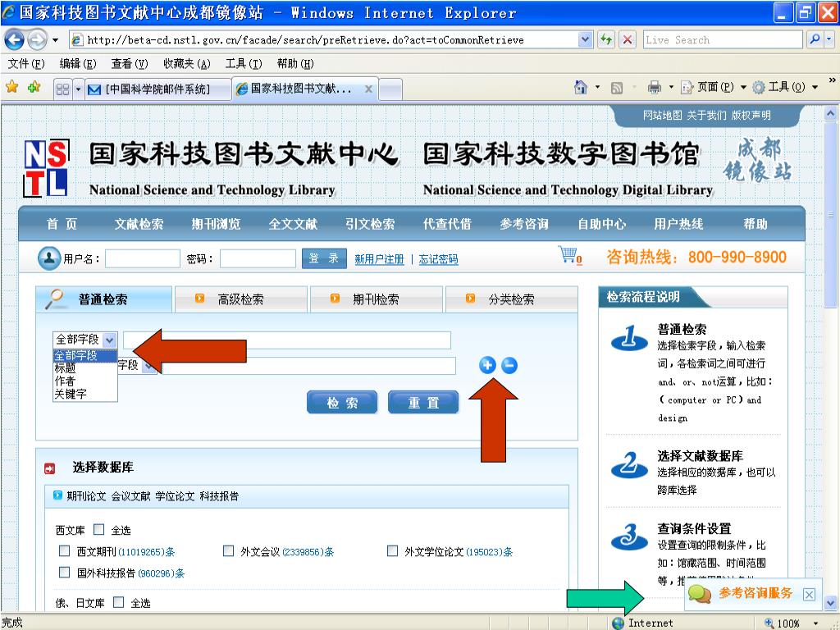Image resolution: width=840 pixels, height=630 pixels.
Task: Check the 外文会议 checkbox
Action: pyautogui.click(x=228, y=551)
